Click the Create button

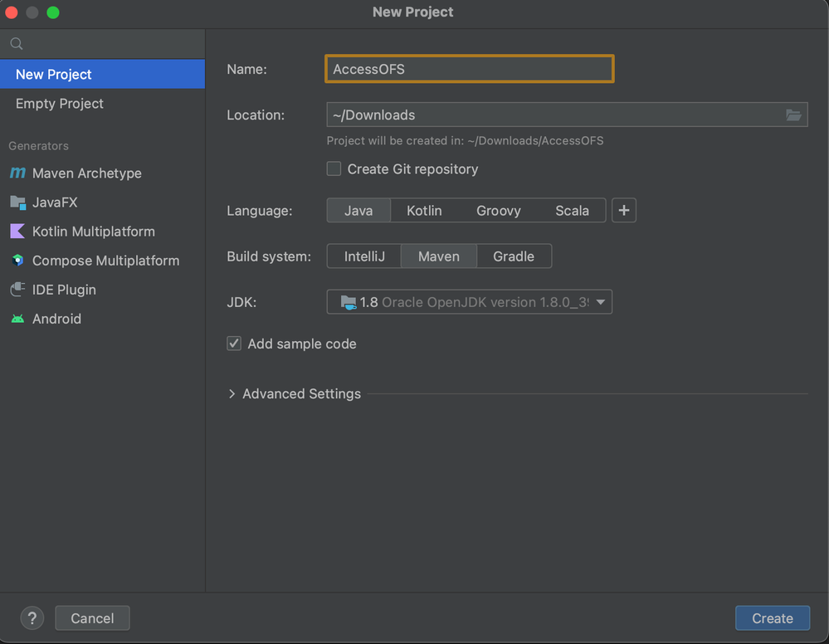pos(773,618)
